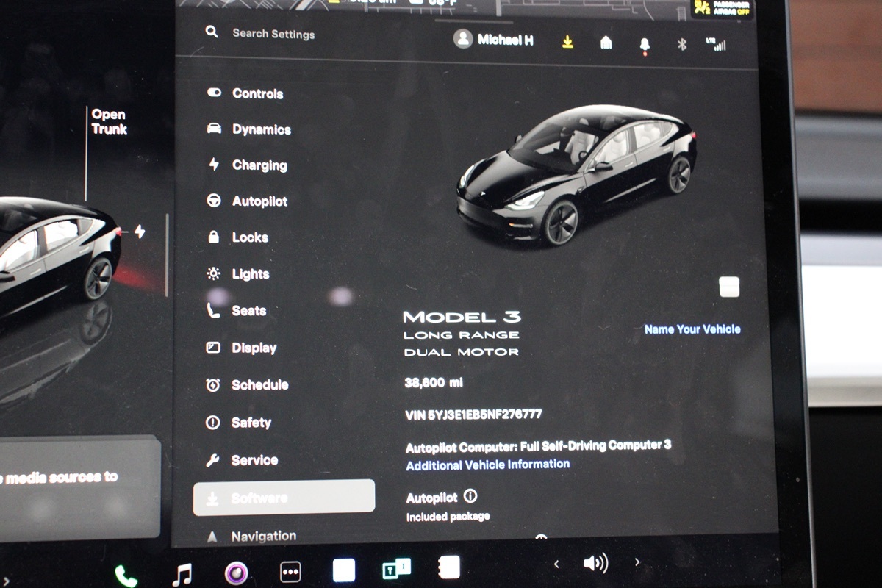Decrease volume with left chevron

pos(556,564)
